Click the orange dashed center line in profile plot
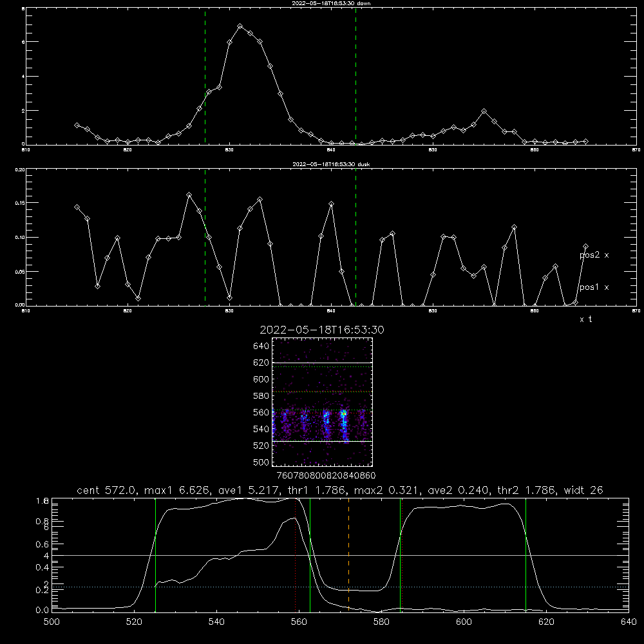The width and height of the screenshot is (644, 644). pyautogui.click(x=348, y=554)
